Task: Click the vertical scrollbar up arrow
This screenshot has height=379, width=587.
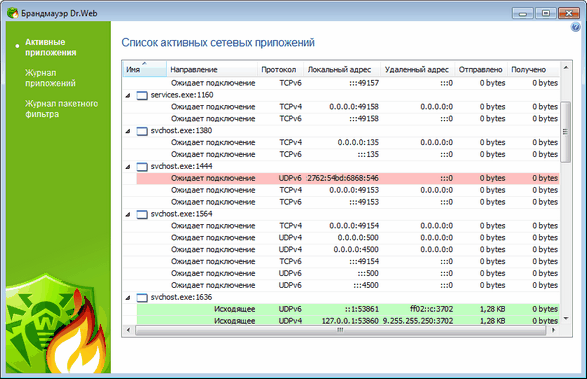Action: [x=566, y=67]
